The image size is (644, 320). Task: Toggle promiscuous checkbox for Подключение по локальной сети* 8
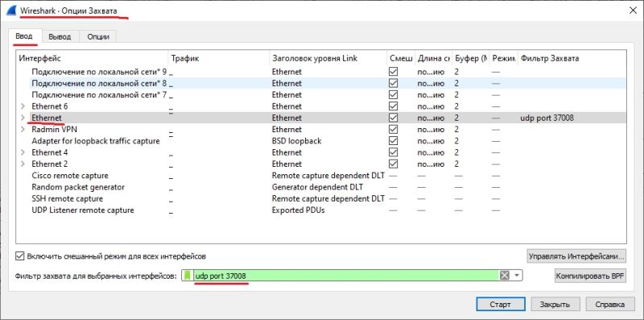click(x=394, y=84)
